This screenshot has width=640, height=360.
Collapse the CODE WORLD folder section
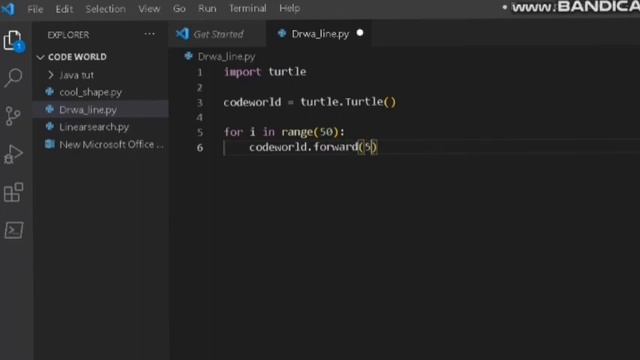(x=40, y=57)
